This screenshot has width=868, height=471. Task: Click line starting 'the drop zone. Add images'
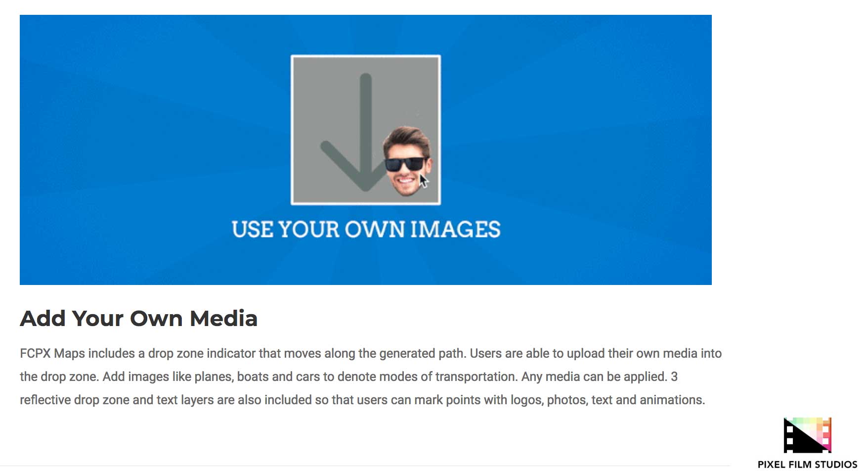[x=348, y=377]
